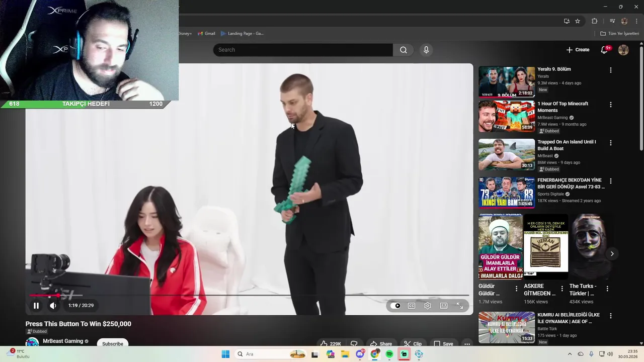Click the YouTube search field
This screenshot has width=644, height=362.
point(303,50)
